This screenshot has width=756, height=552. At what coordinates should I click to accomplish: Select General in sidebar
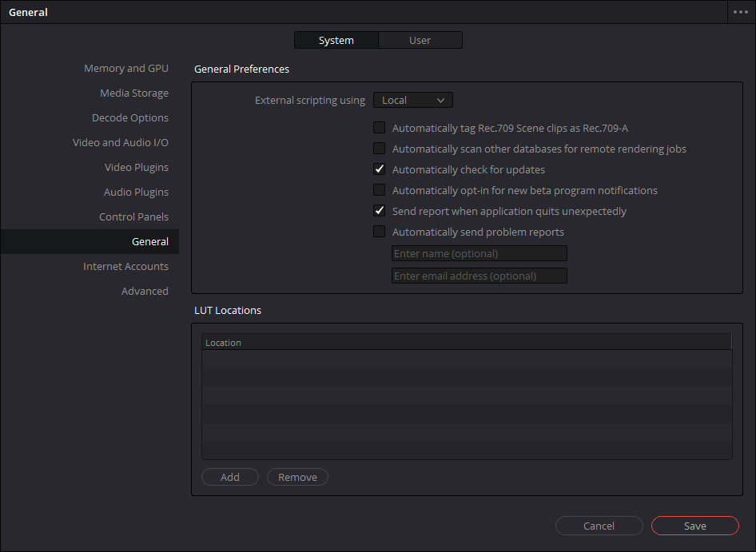[x=90, y=241]
